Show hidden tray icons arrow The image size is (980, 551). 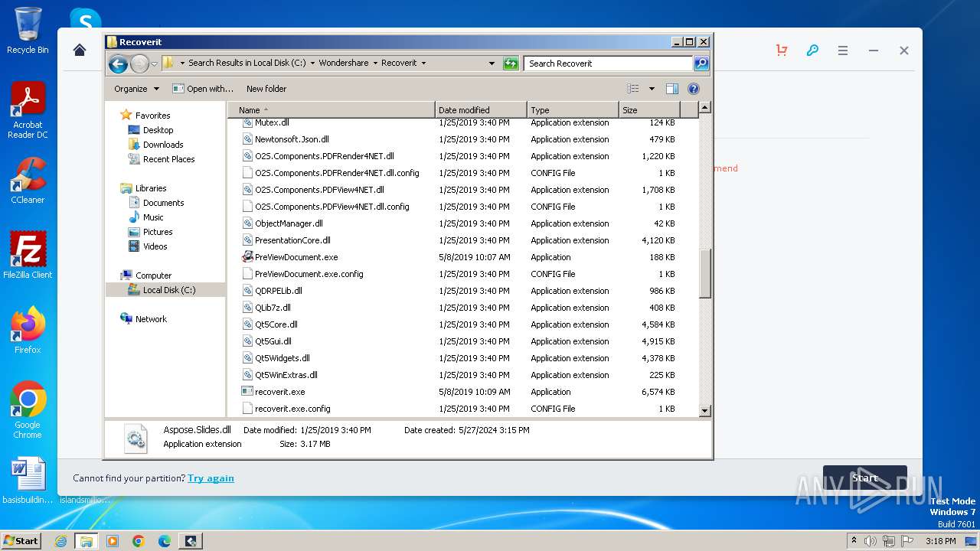[854, 541]
